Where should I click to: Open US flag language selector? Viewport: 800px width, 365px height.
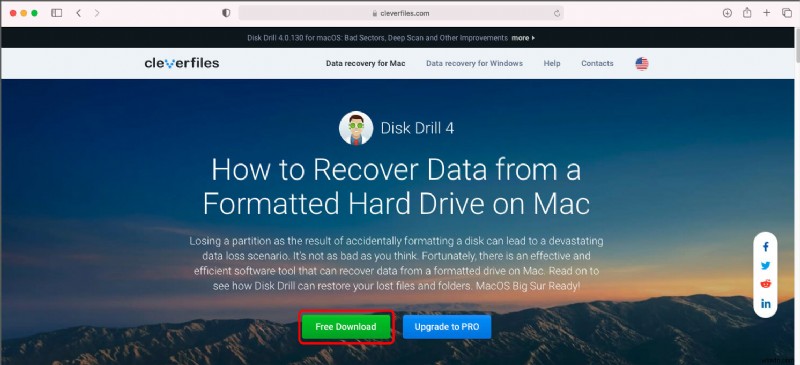pyautogui.click(x=642, y=64)
